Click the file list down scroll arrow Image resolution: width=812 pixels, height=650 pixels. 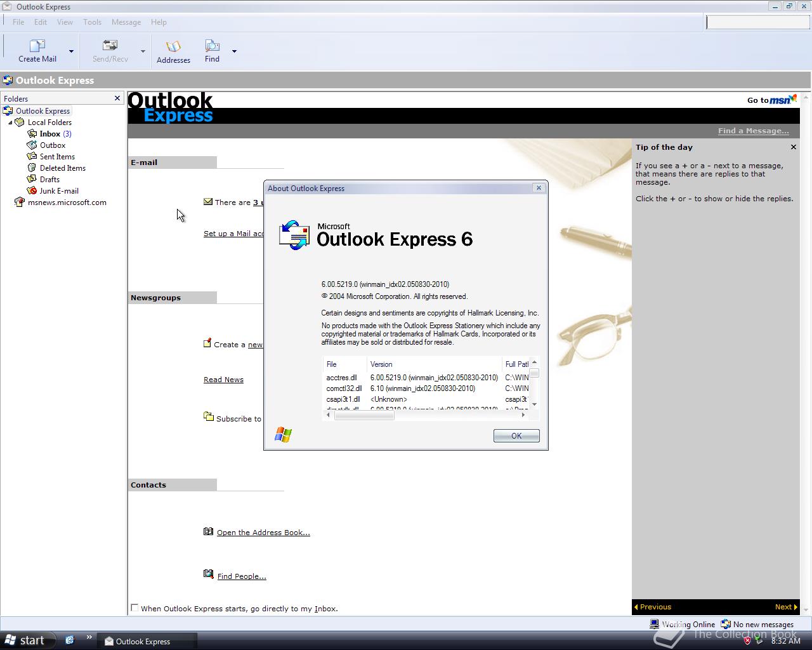tap(534, 404)
